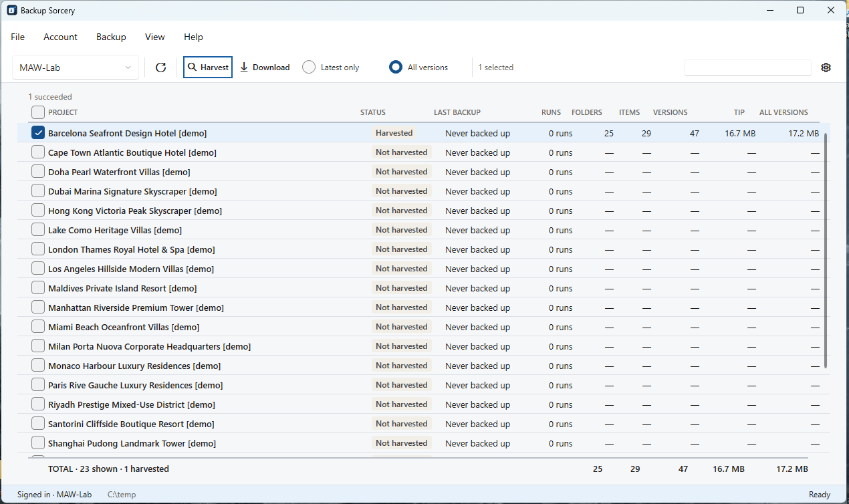Sort by the ITEMS column header
Screen dimensions: 849x504
pos(630,112)
